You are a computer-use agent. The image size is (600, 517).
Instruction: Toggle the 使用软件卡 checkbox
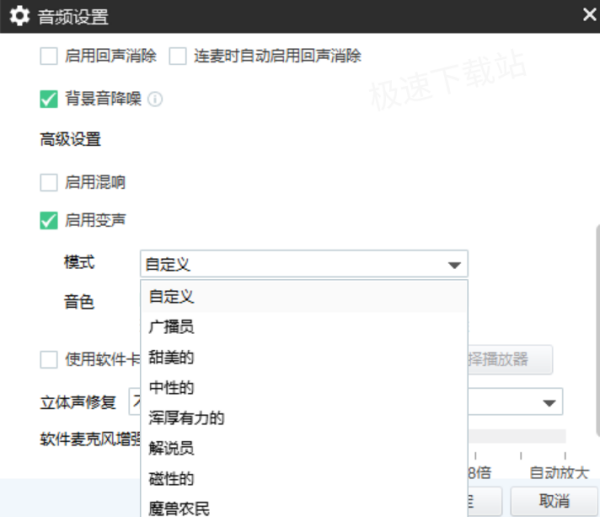click(49, 360)
